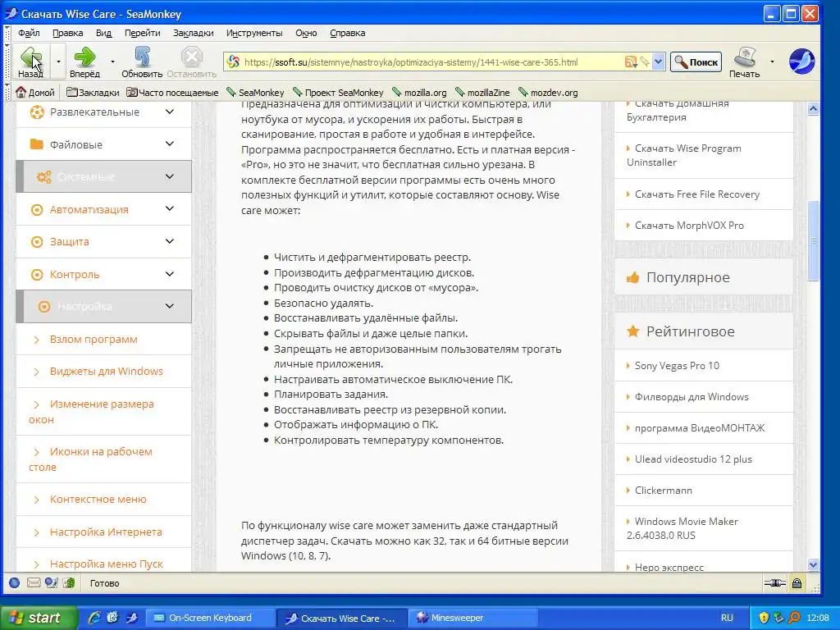Viewport: 840px width, 630px height.
Task: Open the Закладки menu in menu bar
Action: coord(194,33)
